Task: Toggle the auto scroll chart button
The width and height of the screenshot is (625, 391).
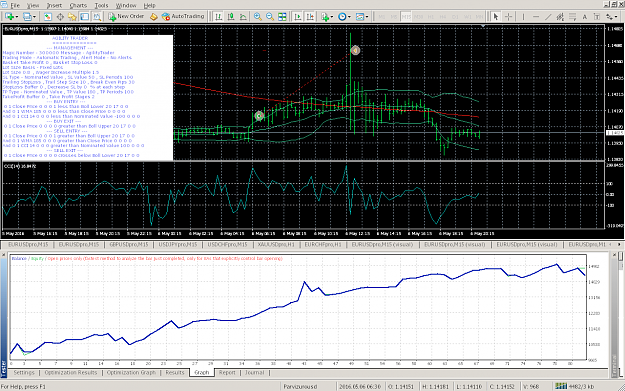Action: tap(298, 16)
